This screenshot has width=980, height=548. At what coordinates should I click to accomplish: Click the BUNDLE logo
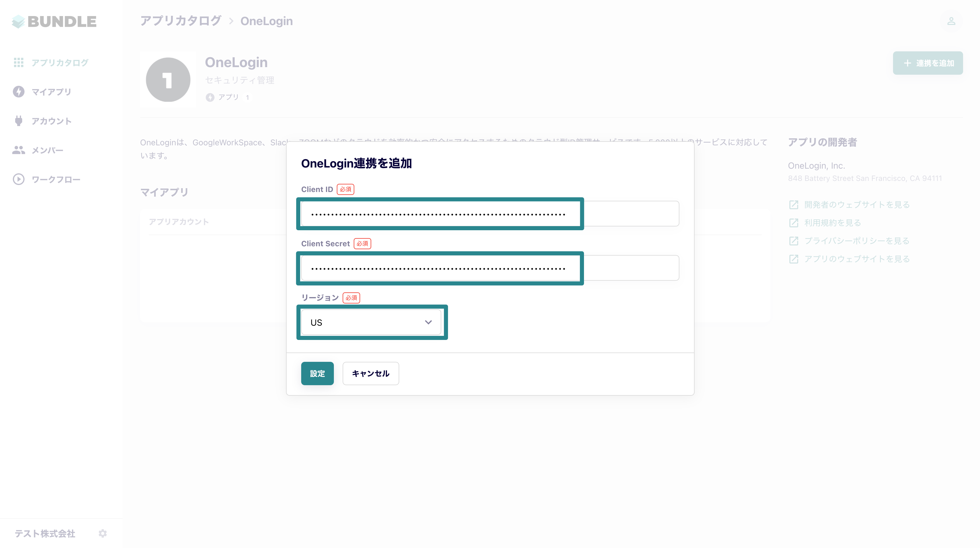coord(54,21)
